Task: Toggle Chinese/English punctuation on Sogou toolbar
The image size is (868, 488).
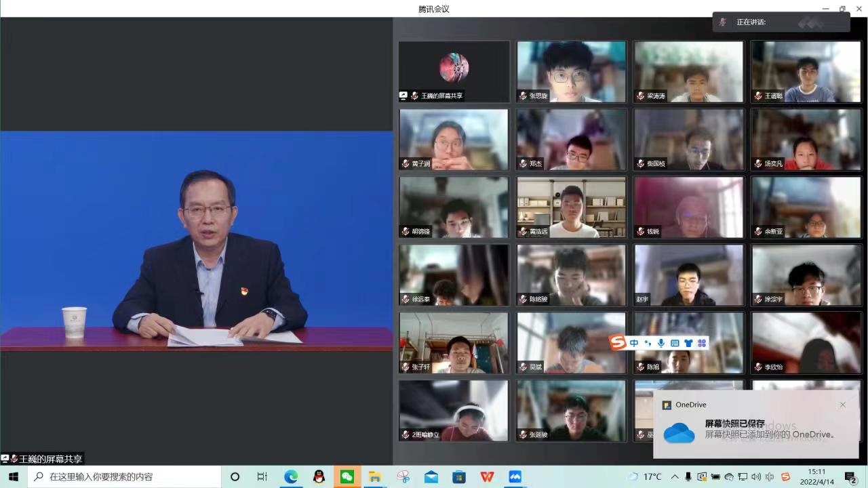Action: click(x=648, y=344)
